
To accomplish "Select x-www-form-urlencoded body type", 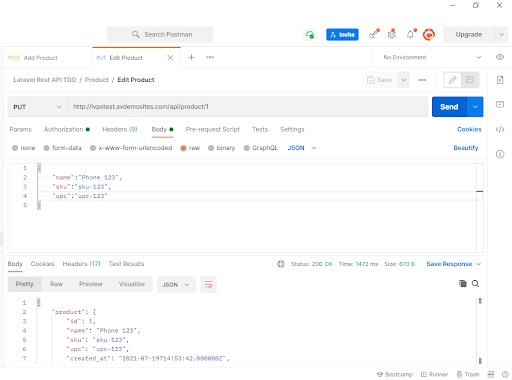I will 131,148.
